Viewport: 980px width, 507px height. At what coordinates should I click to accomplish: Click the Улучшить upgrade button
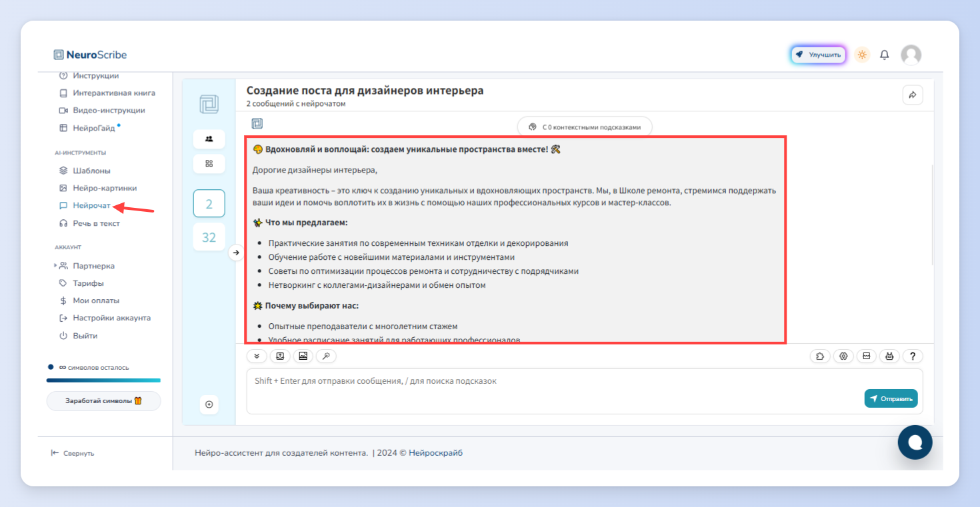(x=818, y=55)
